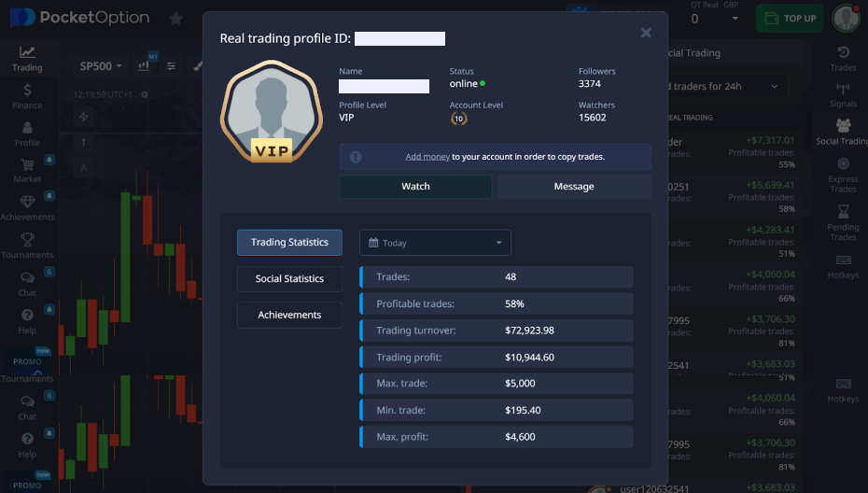Open chart indicators settings sliders icon
868x493 pixels.
pos(171,66)
